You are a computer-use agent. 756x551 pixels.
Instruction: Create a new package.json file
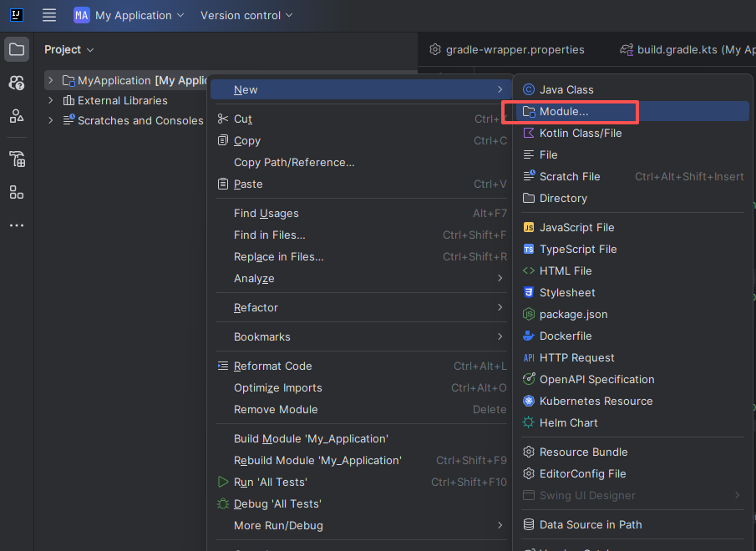[632, 314]
